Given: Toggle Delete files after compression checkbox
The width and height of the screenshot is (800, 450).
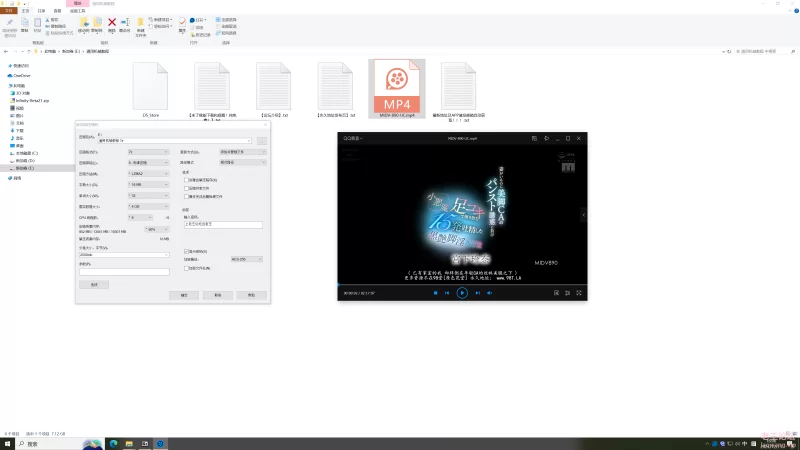Looking at the screenshot, I should pos(186,196).
